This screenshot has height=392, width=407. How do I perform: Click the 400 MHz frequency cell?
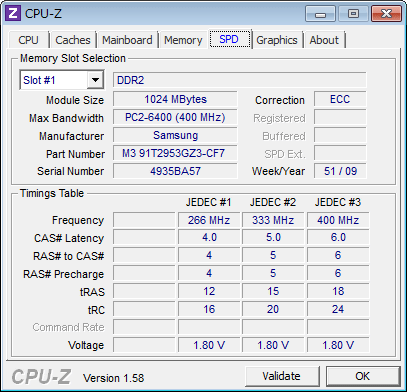coord(338,220)
